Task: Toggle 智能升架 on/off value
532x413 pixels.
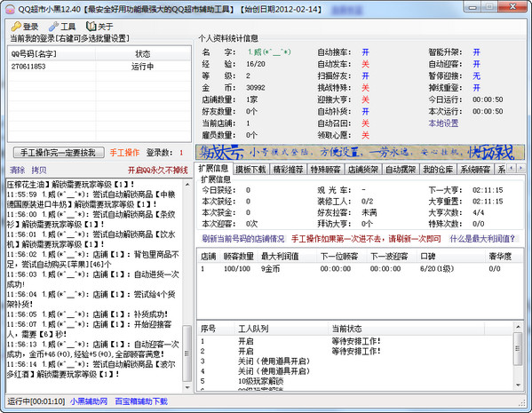Action: pos(476,52)
